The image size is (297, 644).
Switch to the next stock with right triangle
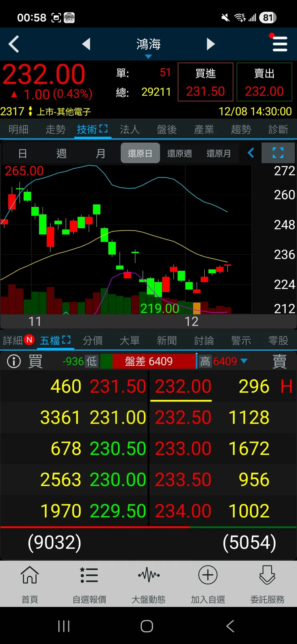pyautogui.click(x=211, y=44)
